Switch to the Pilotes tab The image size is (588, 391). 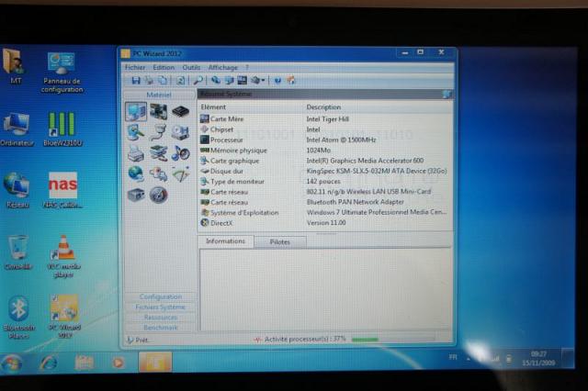279,242
